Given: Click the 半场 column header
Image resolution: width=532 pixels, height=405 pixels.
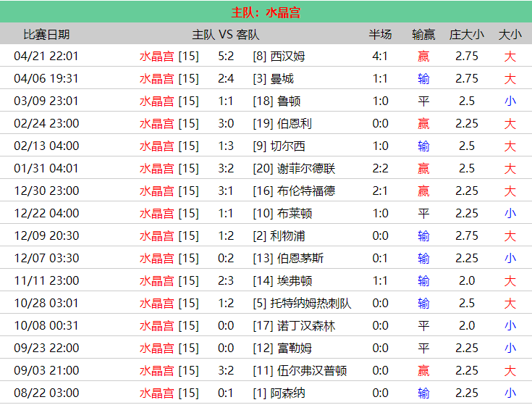Looking at the screenshot, I should point(380,34).
